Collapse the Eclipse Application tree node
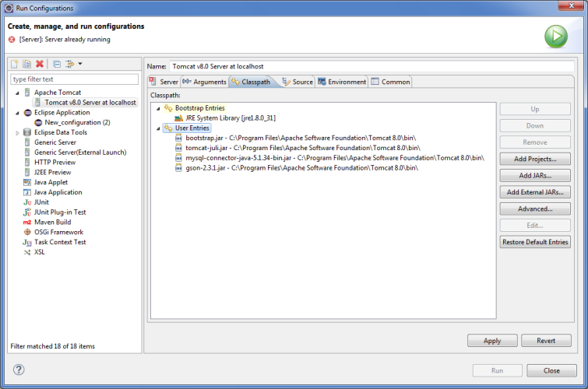 click(x=17, y=113)
